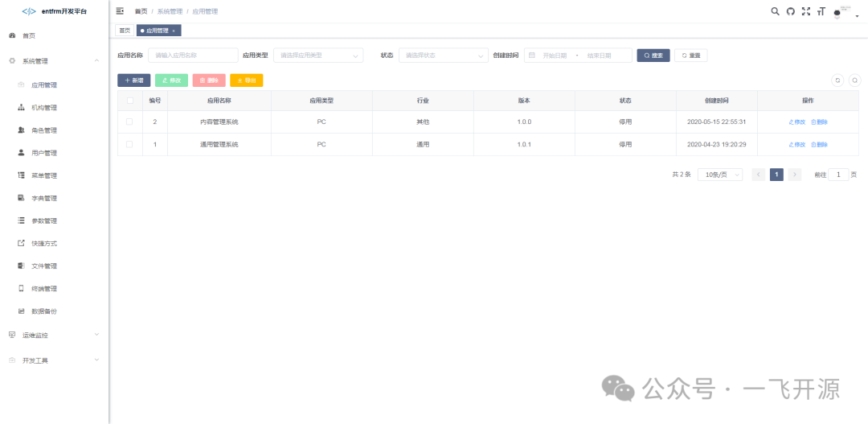Click the 结束日期 date field
Image resolution: width=868 pixels, height=424 pixels.
pyautogui.click(x=600, y=56)
